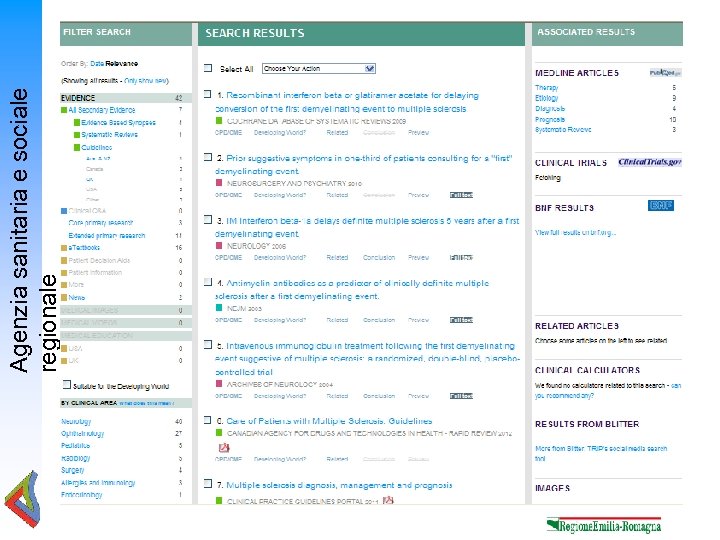This screenshot has height=540, width=720.
Task: Open Diagnosis Medline articles
Action: click(x=550, y=109)
